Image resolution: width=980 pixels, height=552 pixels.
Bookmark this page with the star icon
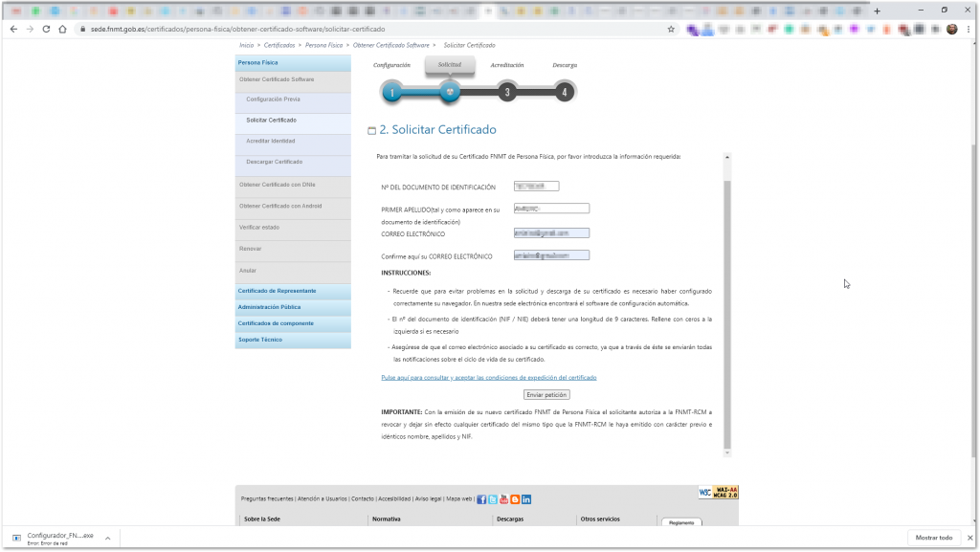(x=671, y=29)
